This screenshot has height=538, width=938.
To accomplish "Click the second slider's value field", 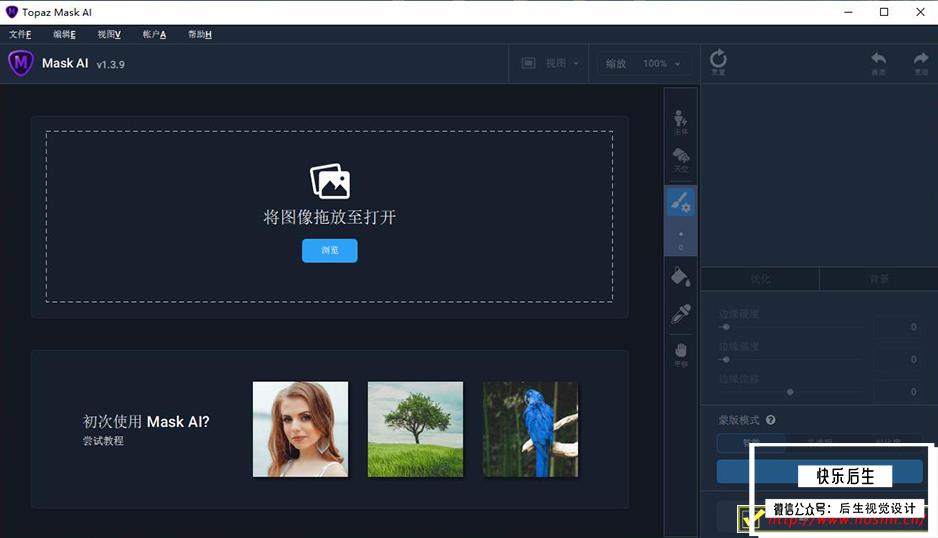I will pyautogui.click(x=897, y=359).
